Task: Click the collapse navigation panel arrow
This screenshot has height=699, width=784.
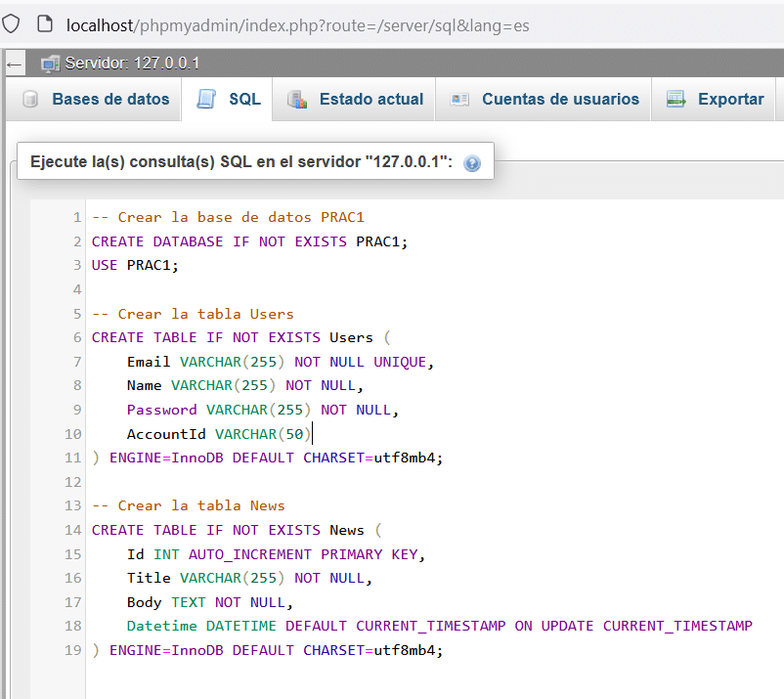Action: click(x=15, y=65)
